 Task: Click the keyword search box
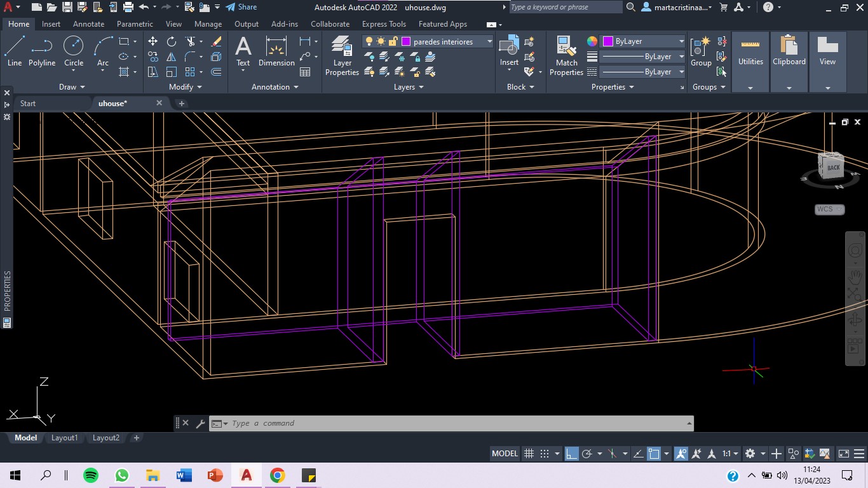tap(566, 7)
